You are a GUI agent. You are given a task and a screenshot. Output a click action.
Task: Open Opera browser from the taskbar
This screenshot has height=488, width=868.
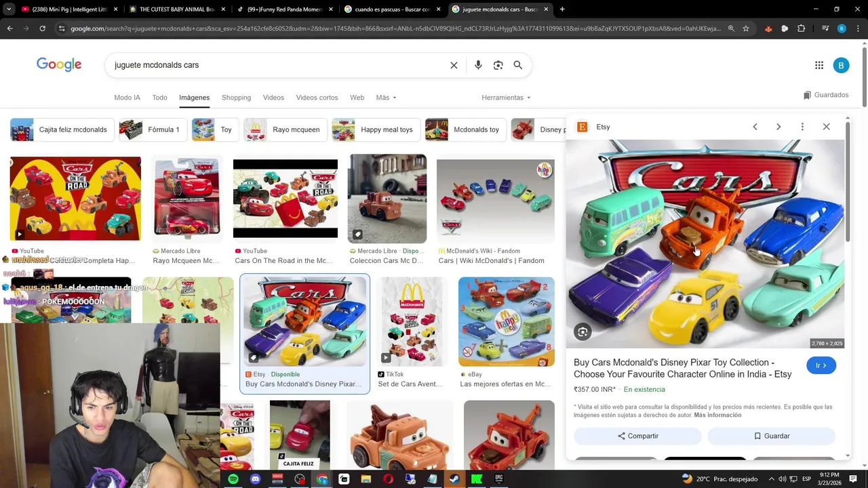click(x=388, y=479)
